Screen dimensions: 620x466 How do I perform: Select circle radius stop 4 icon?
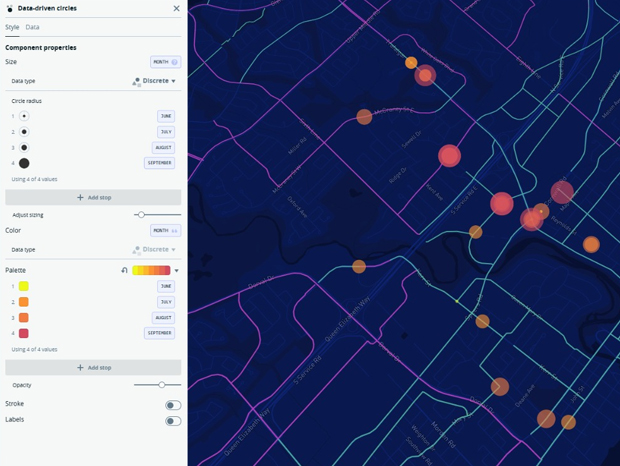click(x=24, y=163)
